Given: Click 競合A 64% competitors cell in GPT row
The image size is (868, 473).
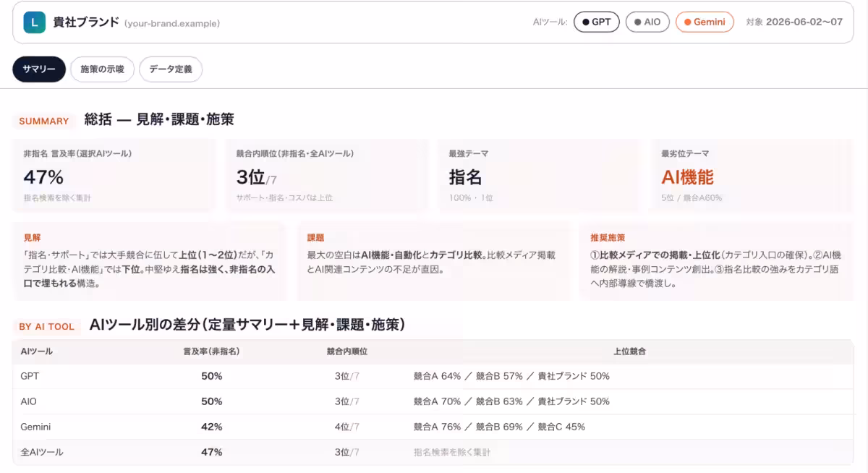Looking at the screenshot, I should tap(511, 376).
